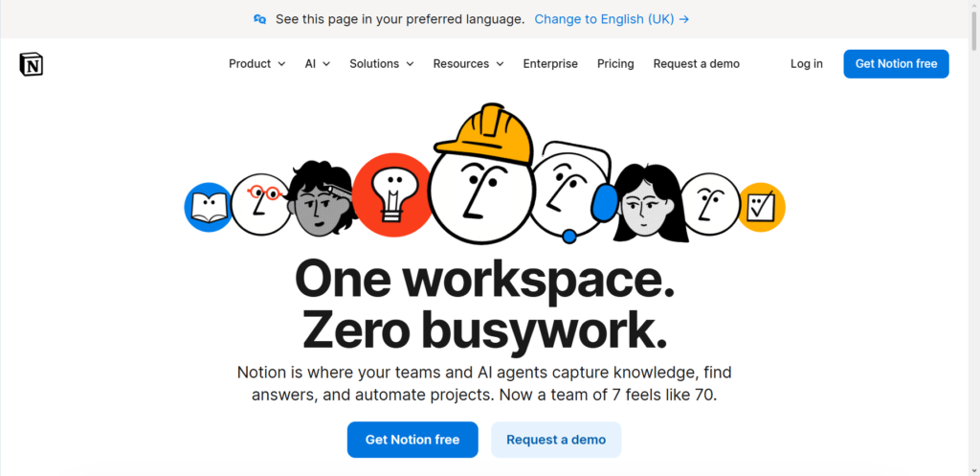Image resolution: width=980 pixels, height=476 pixels.
Task: Click the translate language icon in banner
Action: coord(260,19)
